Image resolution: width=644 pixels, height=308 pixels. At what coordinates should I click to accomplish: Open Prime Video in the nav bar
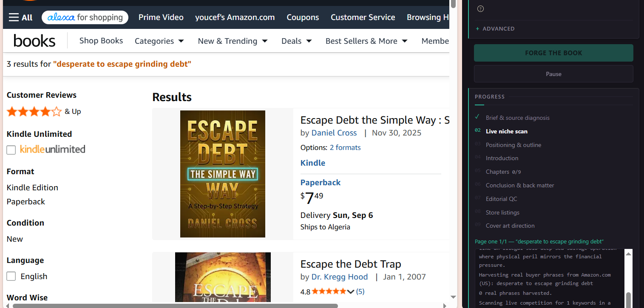(161, 17)
